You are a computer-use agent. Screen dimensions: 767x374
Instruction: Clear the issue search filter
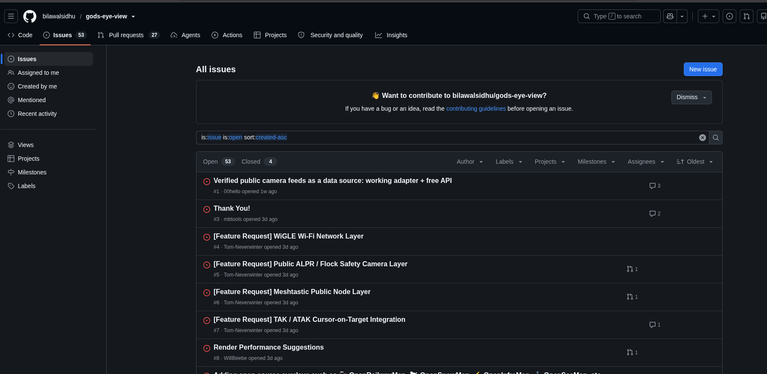click(702, 137)
